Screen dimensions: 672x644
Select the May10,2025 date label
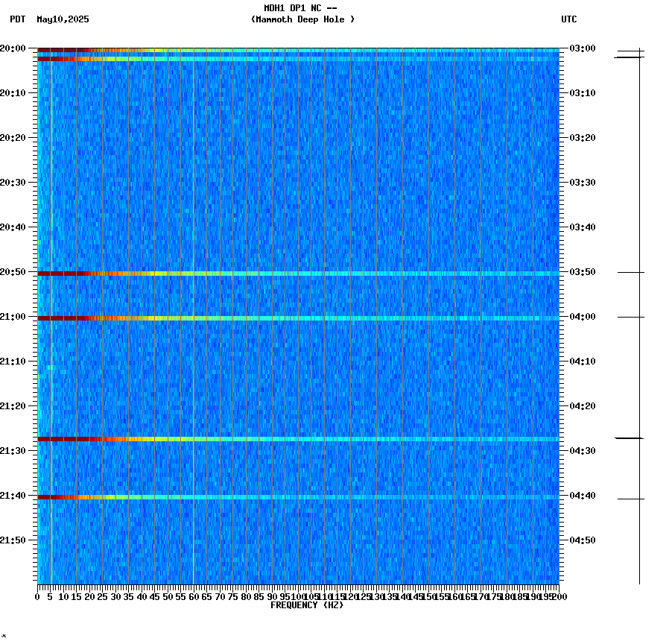63,20
